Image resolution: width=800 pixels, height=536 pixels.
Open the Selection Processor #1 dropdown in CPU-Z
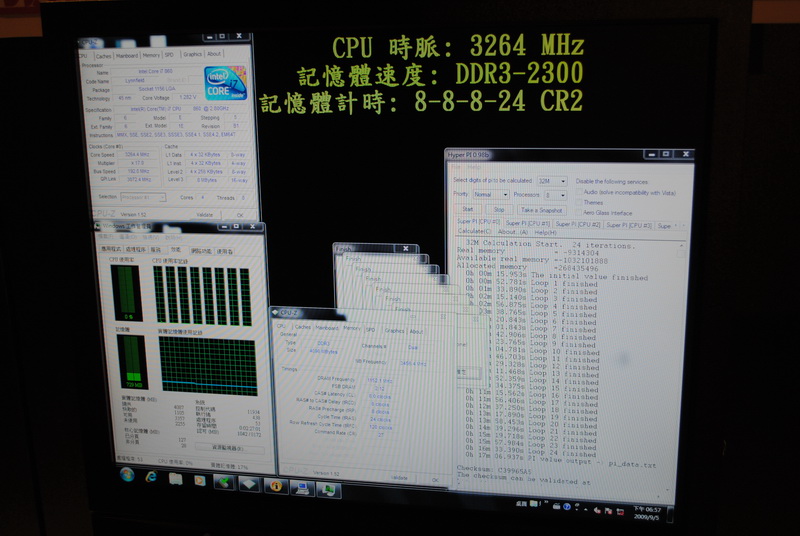143,197
